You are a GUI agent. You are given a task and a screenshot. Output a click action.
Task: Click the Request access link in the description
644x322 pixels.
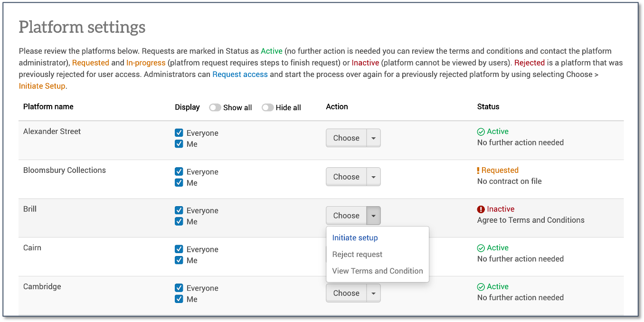pos(240,74)
